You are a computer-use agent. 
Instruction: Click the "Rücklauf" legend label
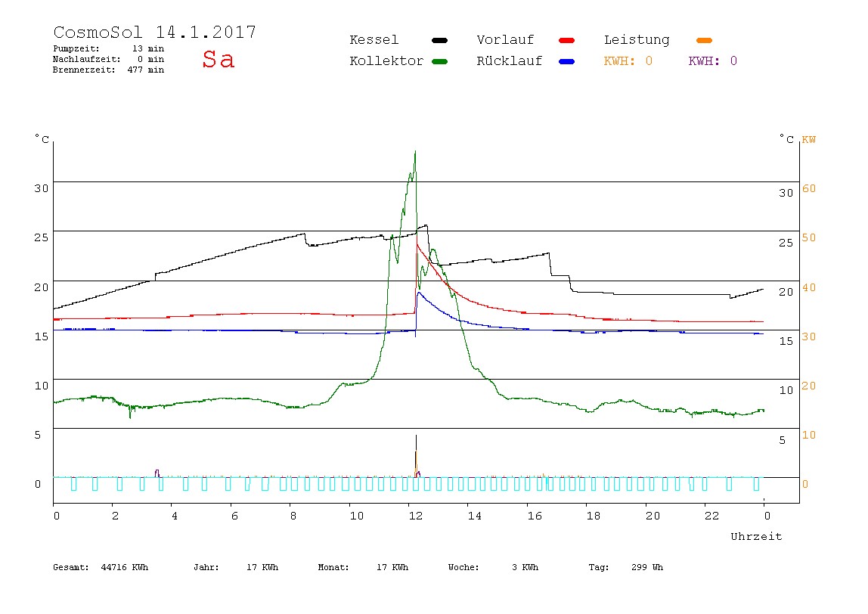[510, 61]
